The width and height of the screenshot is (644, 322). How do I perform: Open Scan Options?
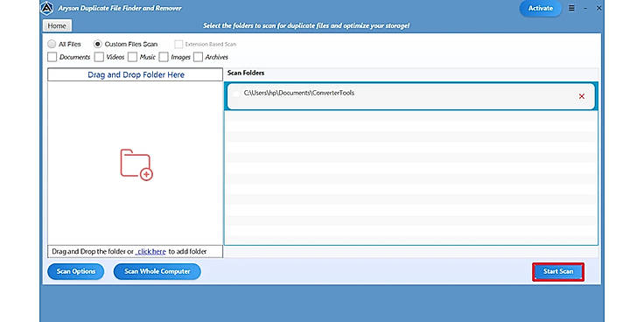76,271
